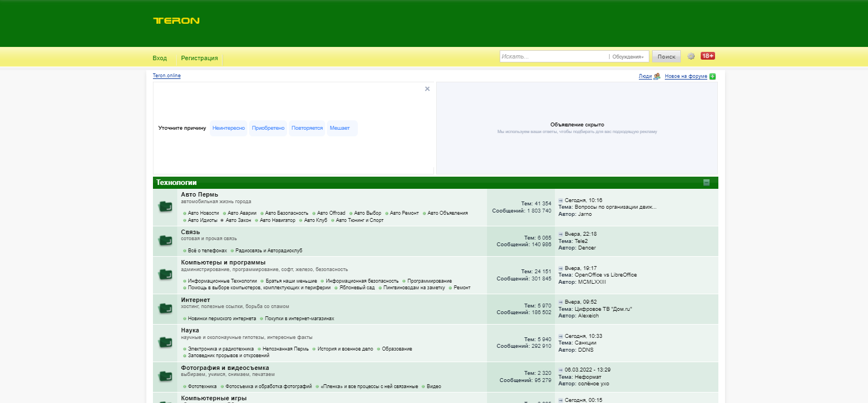Screen dimensions: 868x403
Task: Go to last post arrow in Авто Пермь
Action: click(560, 200)
